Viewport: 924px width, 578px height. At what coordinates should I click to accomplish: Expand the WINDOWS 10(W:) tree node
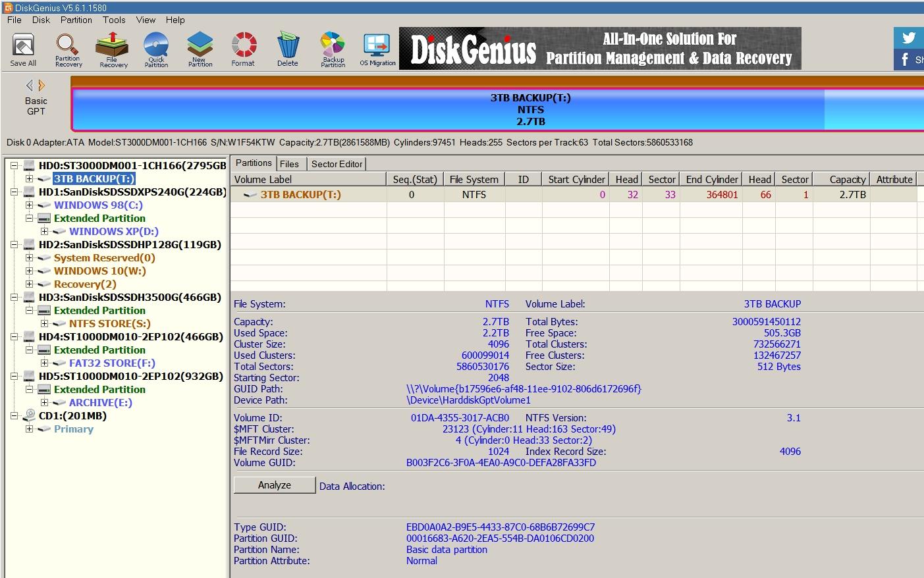pyautogui.click(x=29, y=271)
